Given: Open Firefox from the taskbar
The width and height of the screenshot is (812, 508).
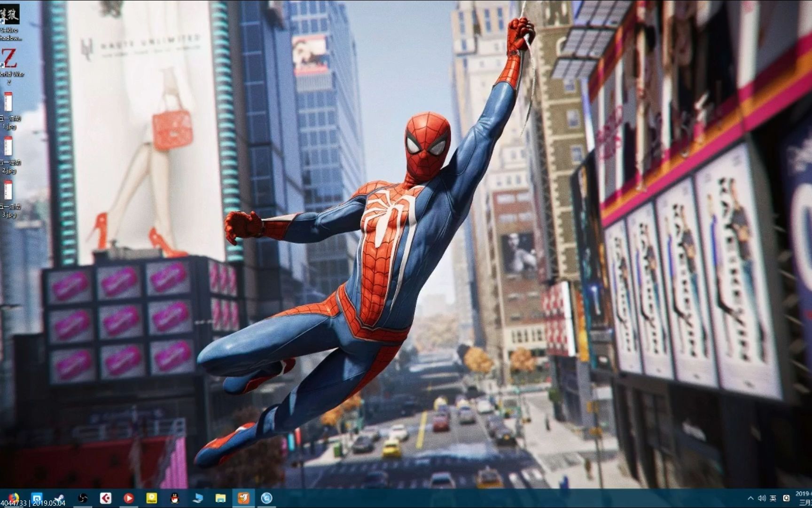Looking at the screenshot, I should 13,498.
